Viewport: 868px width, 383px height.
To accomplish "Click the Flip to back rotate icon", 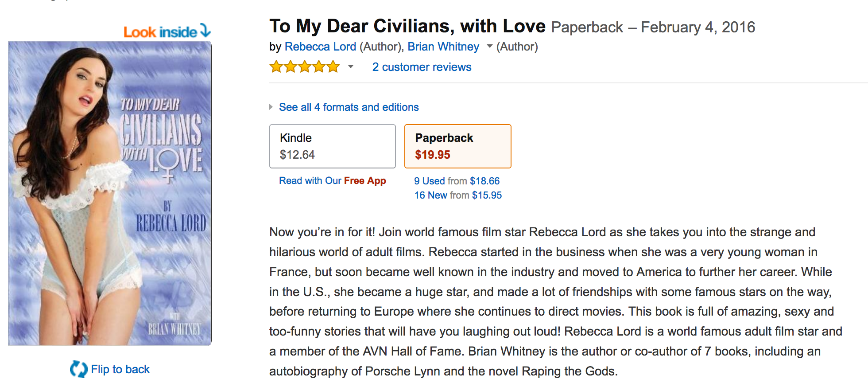I will coord(79,369).
